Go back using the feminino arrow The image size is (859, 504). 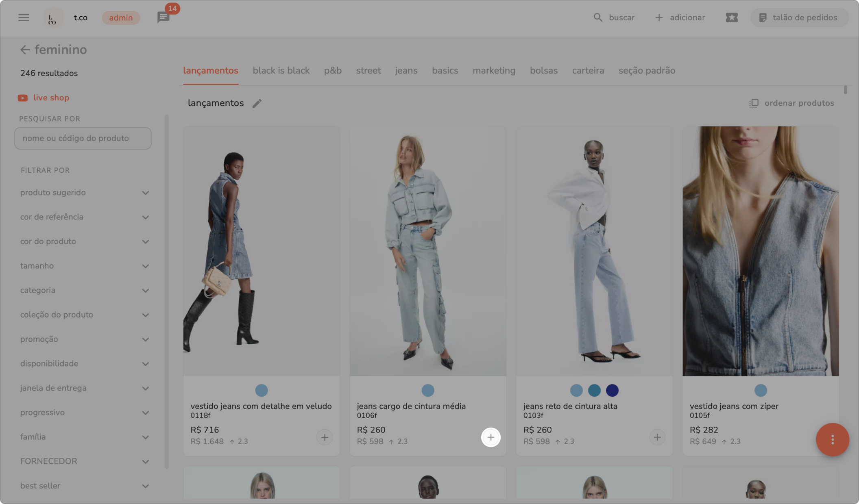pos(25,50)
